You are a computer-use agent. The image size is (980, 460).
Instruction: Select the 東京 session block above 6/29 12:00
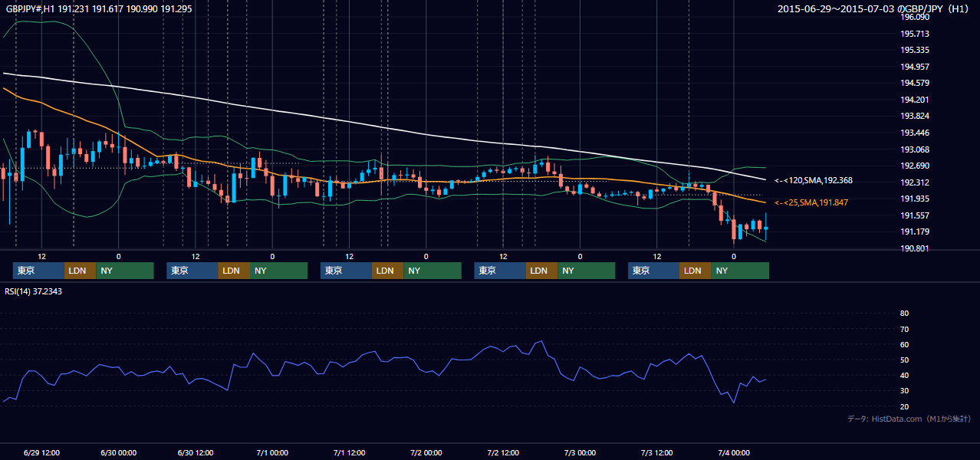tap(38, 271)
